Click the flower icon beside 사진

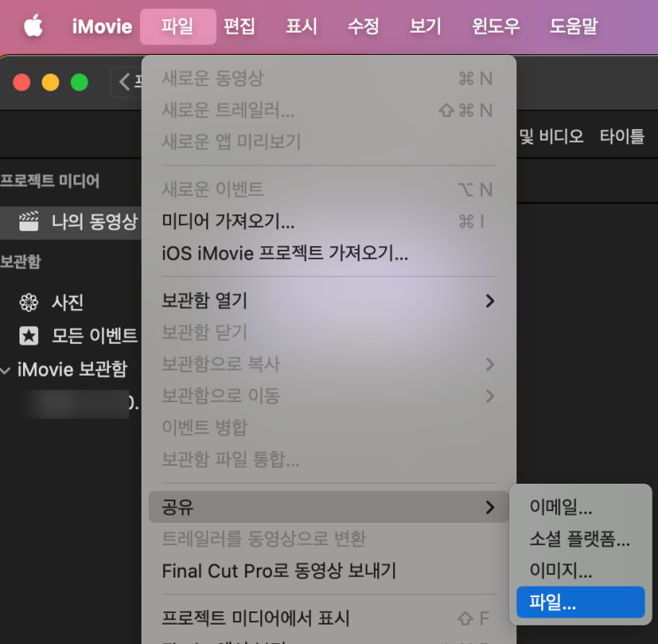click(x=28, y=302)
